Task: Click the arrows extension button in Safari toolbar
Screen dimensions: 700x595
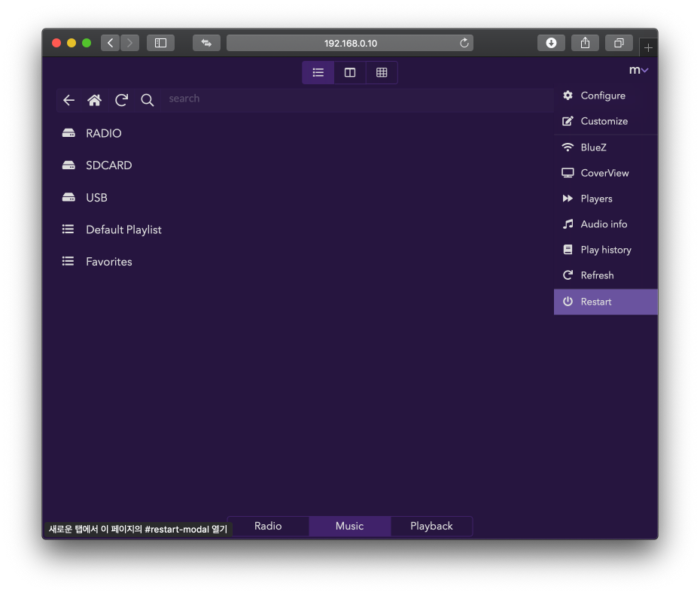Action: (x=206, y=43)
